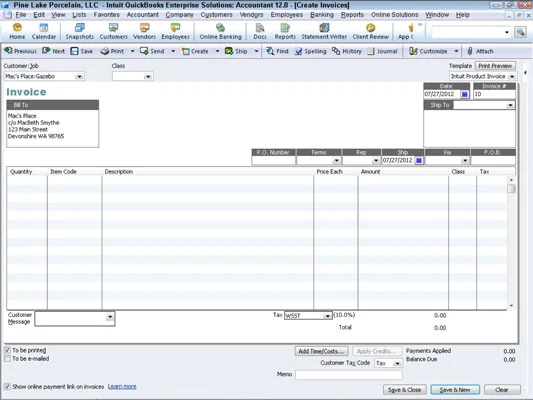Expand the Class dropdown near Customer:Job
This screenshot has width=533, height=400.
(x=148, y=76)
